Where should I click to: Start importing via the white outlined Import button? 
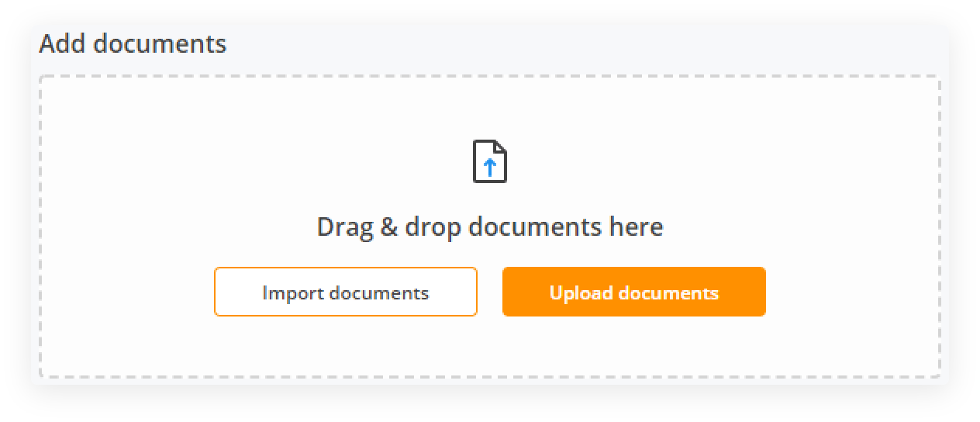pyautogui.click(x=346, y=292)
